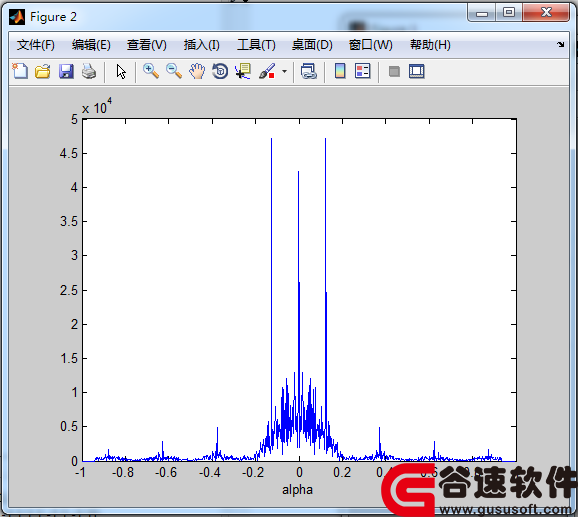Enable the Rotate 3D tool
The height and width of the screenshot is (517, 578).
tap(220, 71)
